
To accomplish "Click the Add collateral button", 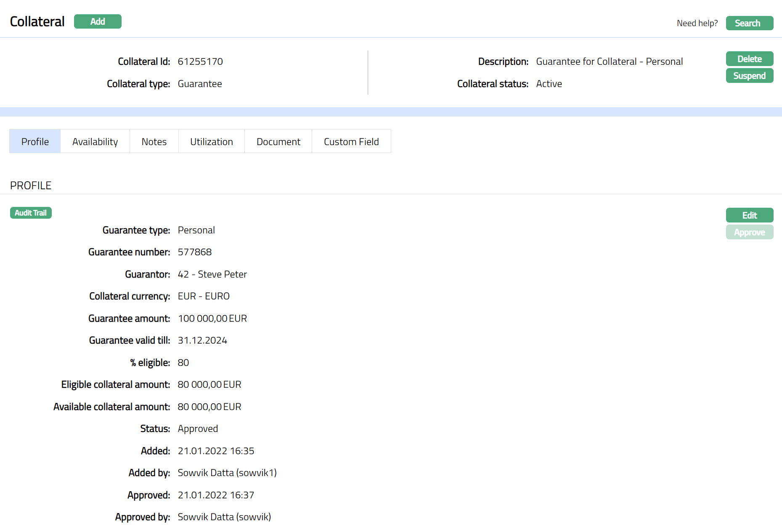I will click(98, 21).
